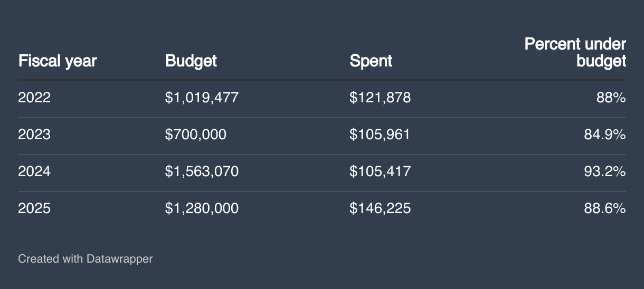The height and width of the screenshot is (289, 644).
Task: Open the Created with Datawrapper link
Action: point(85,259)
